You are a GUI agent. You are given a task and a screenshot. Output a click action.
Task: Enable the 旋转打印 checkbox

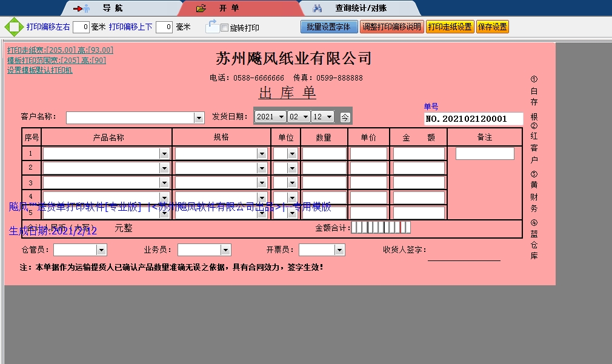pos(225,28)
